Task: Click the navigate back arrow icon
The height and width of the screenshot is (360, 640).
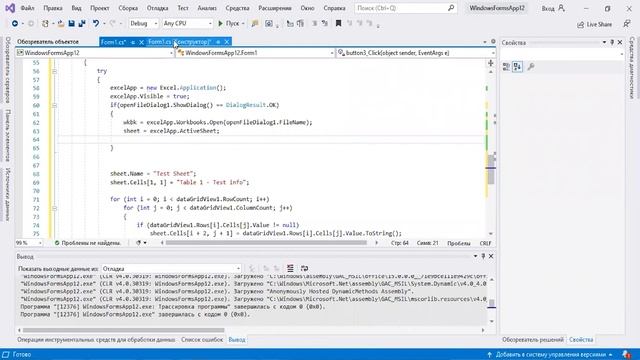Action: click(x=15, y=24)
